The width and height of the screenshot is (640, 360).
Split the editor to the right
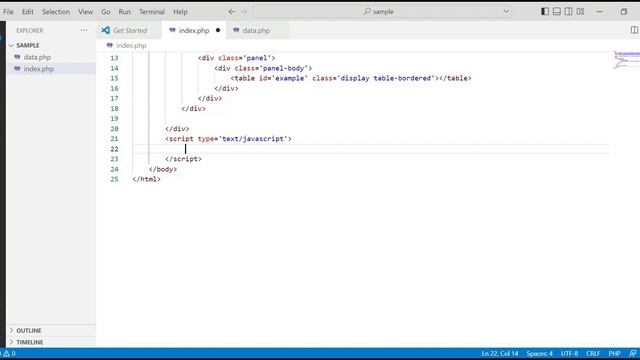pyautogui.click(x=634, y=30)
